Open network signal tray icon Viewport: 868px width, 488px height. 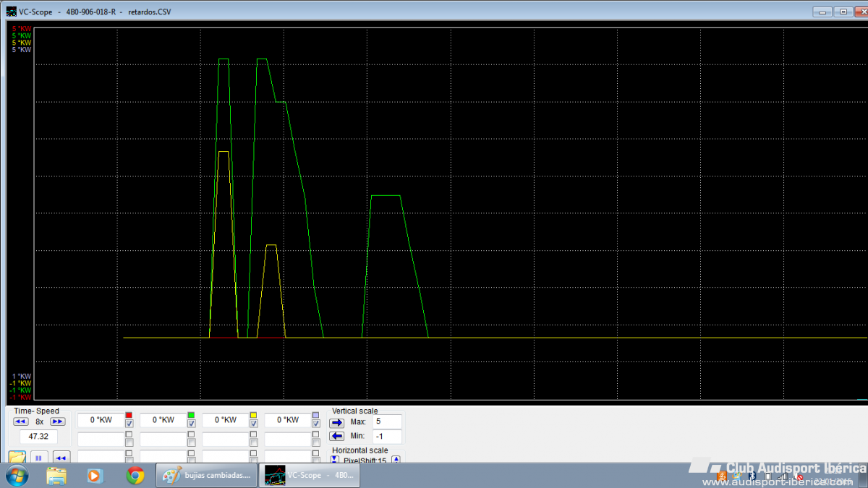coord(783,476)
